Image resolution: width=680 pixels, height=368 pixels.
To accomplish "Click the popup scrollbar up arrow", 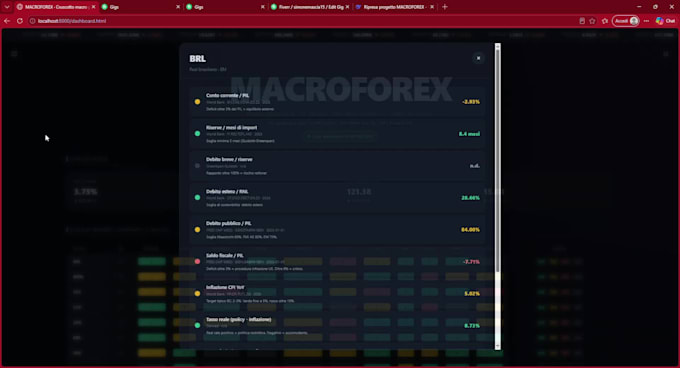I will [x=497, y=46].
